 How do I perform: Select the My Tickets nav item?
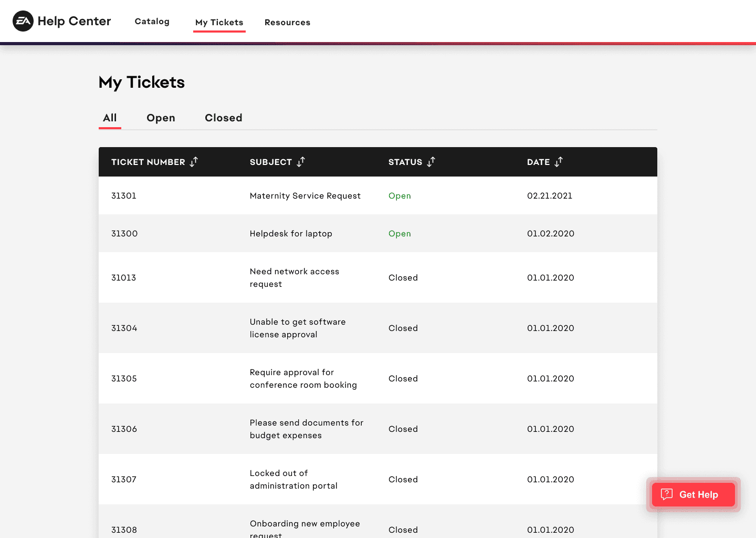219,23
